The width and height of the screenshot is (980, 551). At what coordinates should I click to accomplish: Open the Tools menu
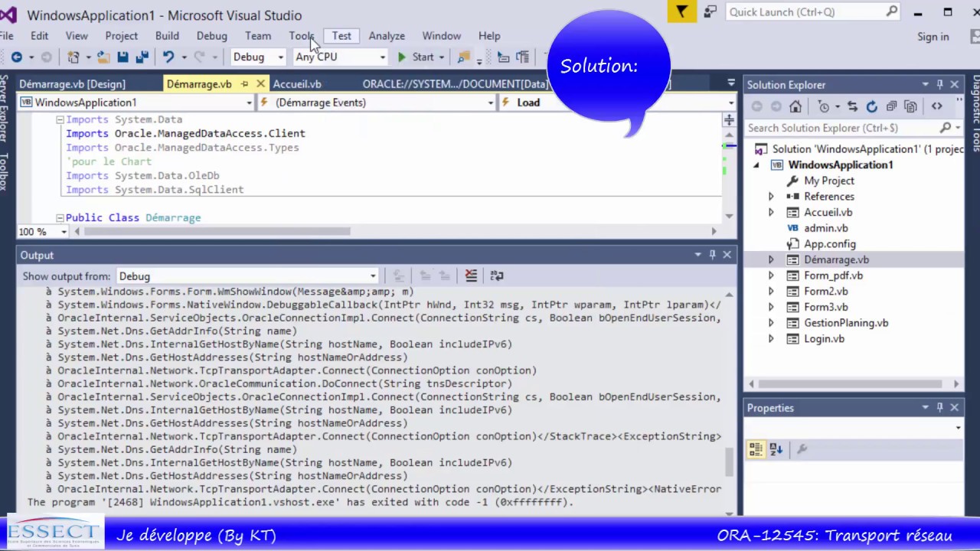coord(302,36)
